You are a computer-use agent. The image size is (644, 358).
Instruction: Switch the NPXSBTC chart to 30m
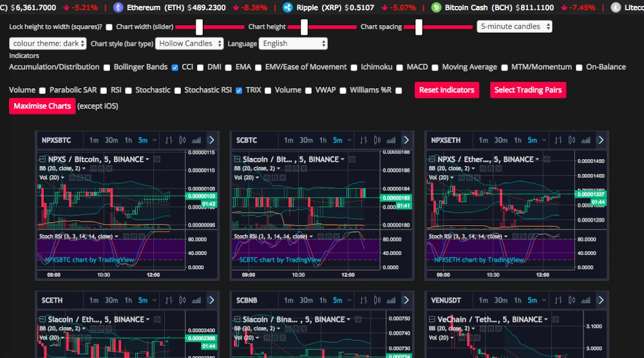coord(111,140)
